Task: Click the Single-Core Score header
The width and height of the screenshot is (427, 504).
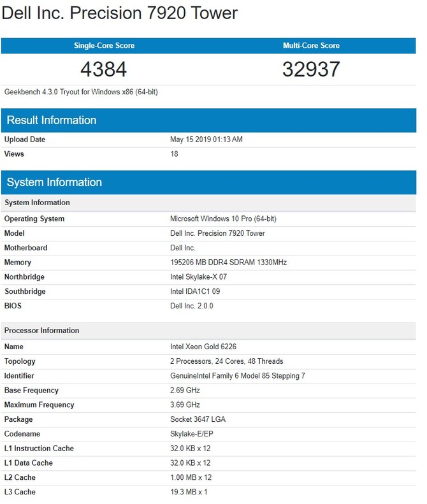Action: [x=104, y=46]
